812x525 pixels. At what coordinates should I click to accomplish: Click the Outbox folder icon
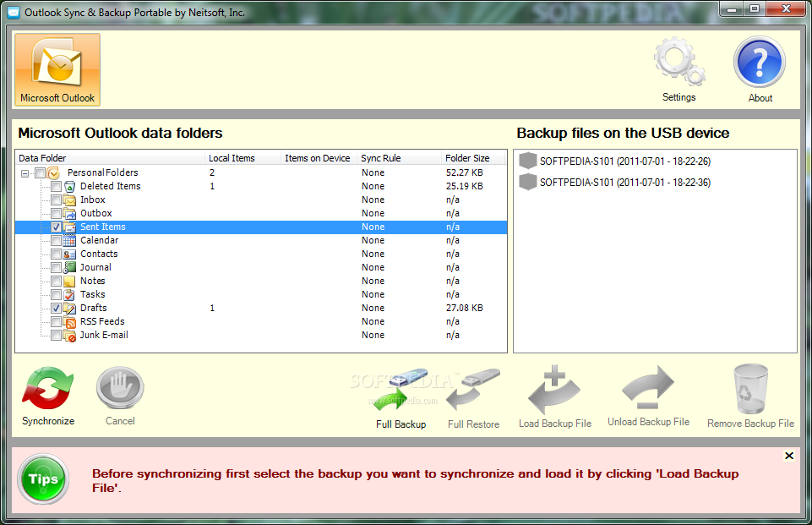tap(69, 214)
